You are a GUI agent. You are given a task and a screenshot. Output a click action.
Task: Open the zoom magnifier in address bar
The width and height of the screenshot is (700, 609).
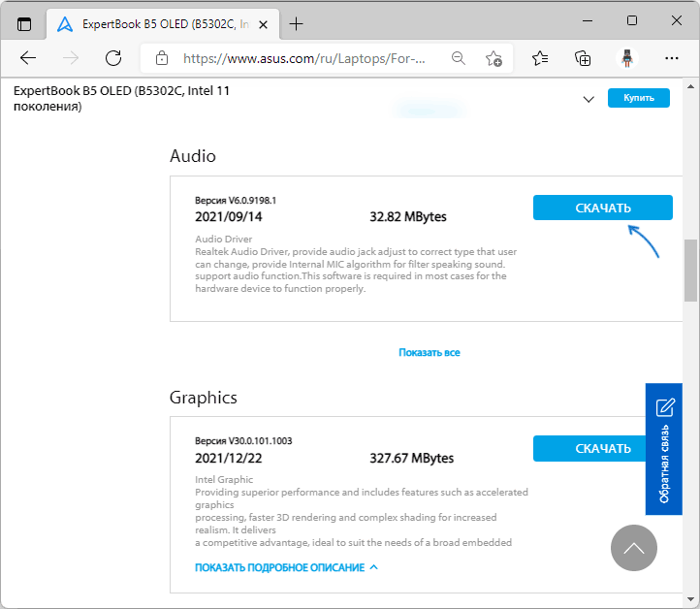(x=458, y=58)
